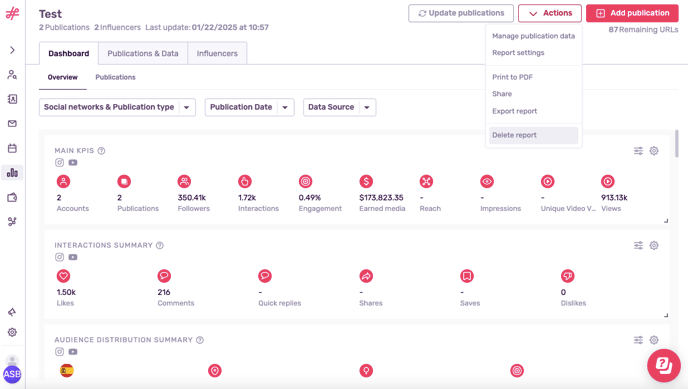Viewport: 688px width, 389px height.
Task: Open the influencer search sidebar icon
Action: click(12, 75)
